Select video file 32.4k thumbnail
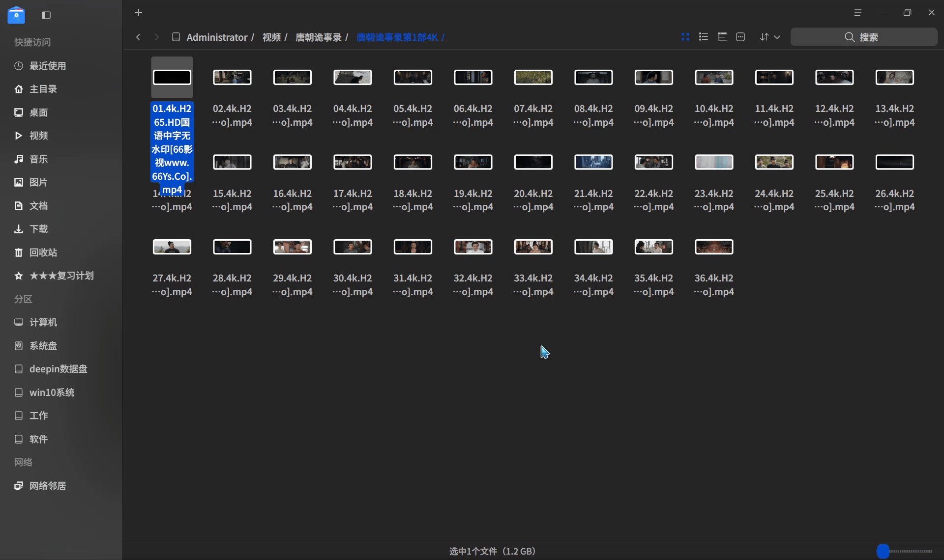This screenshot has width=944, height=560. [x=473, y=247]
